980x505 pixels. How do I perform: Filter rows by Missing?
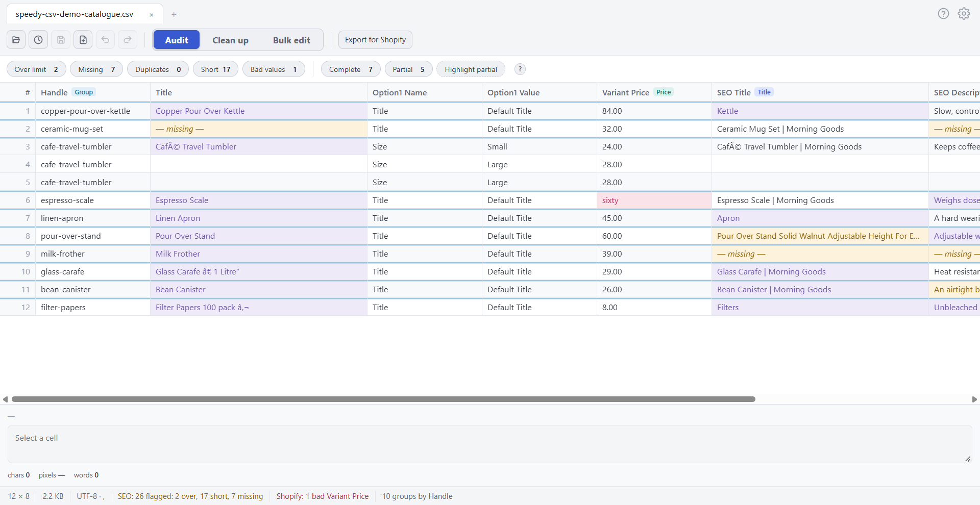tap(96, 69)
